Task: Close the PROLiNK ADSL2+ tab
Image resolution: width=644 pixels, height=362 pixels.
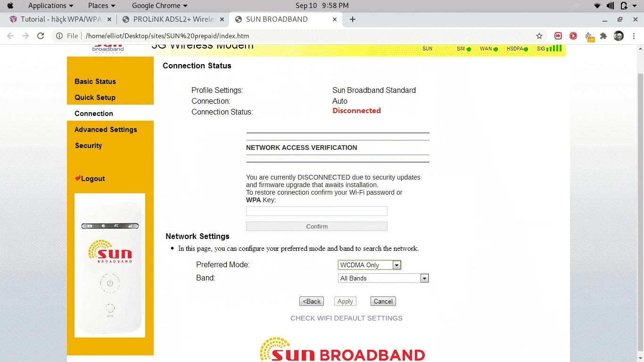Action: 222,19
